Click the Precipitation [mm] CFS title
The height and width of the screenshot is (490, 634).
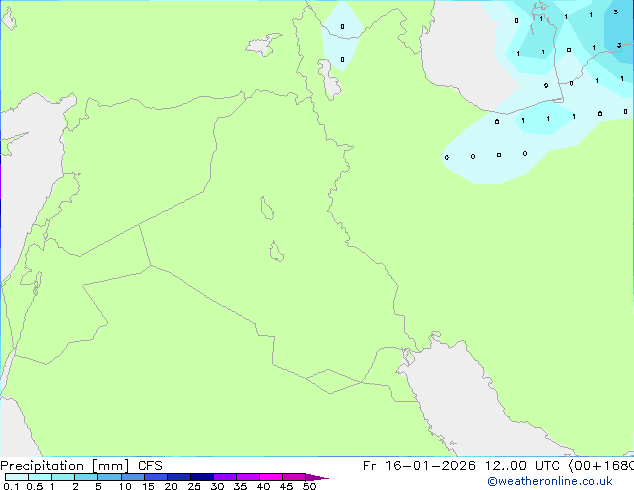[81, 466]
